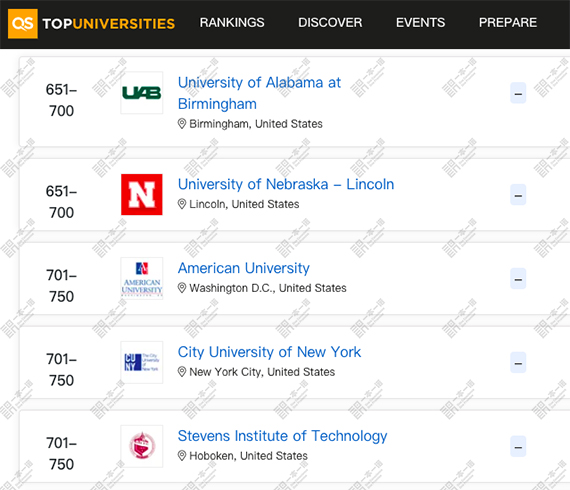Image resolution: width=570 pixels, height=490 pixels.
Task: Open the Events menu
Action: (x=420, y=23)
